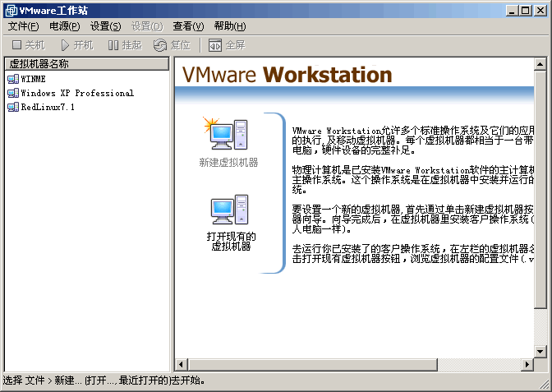The width and height of the screenshot is (552, 392).
Task: Minimize the VMware工作站 window
Action: pos(513,11)
